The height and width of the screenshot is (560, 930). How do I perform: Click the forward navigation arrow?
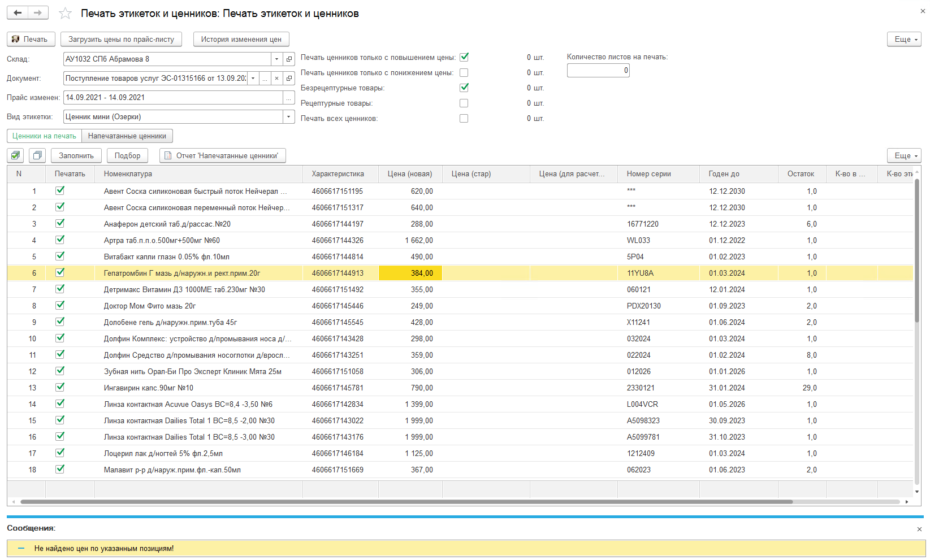click(38, 12)
